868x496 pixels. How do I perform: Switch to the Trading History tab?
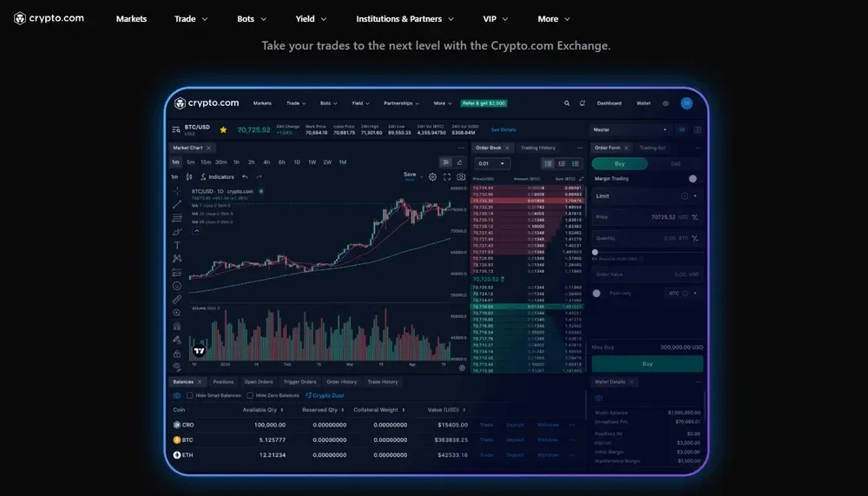point(538,148)
